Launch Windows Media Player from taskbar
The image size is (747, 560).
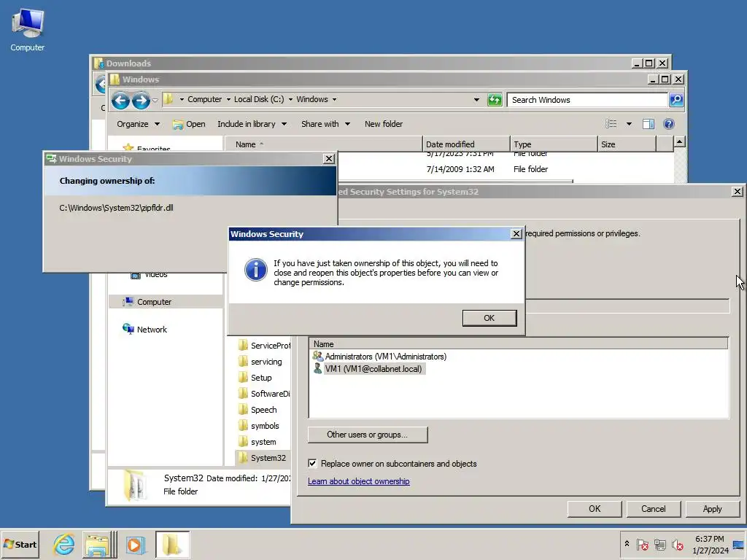click(135, 544)
